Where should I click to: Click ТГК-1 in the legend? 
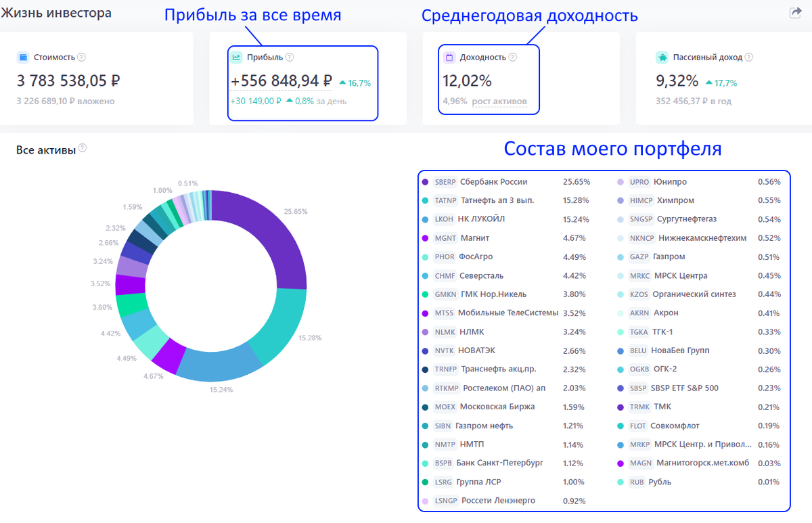pos(662,332)
